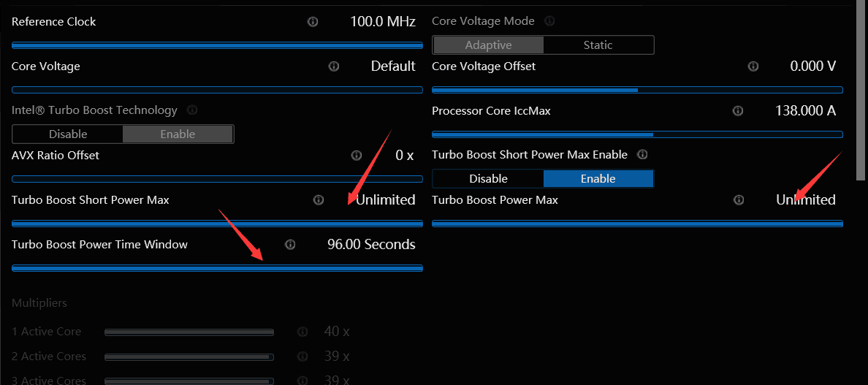Screen dimensions: 868x385
Task: Click the Core Voltage info icon
Action: point(334,66)
